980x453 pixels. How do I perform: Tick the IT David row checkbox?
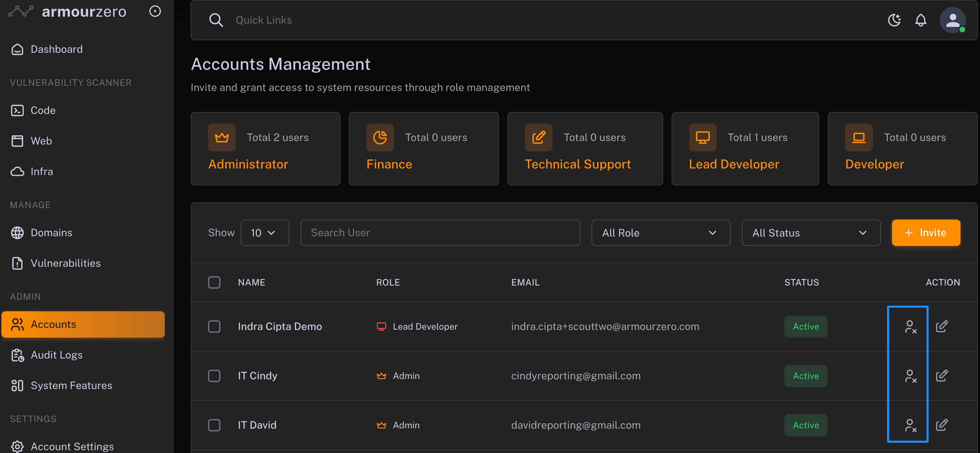[214, 425]
